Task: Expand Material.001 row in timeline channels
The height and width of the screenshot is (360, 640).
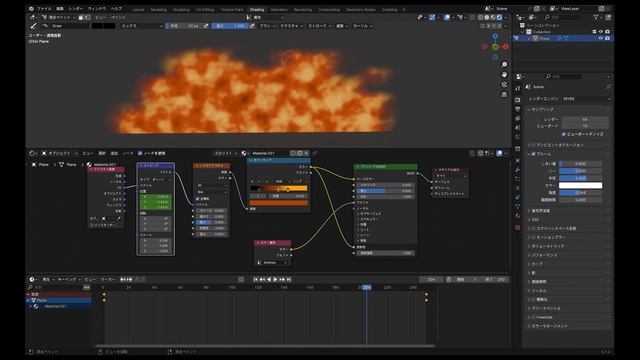Action: click(x=31, y=306)
